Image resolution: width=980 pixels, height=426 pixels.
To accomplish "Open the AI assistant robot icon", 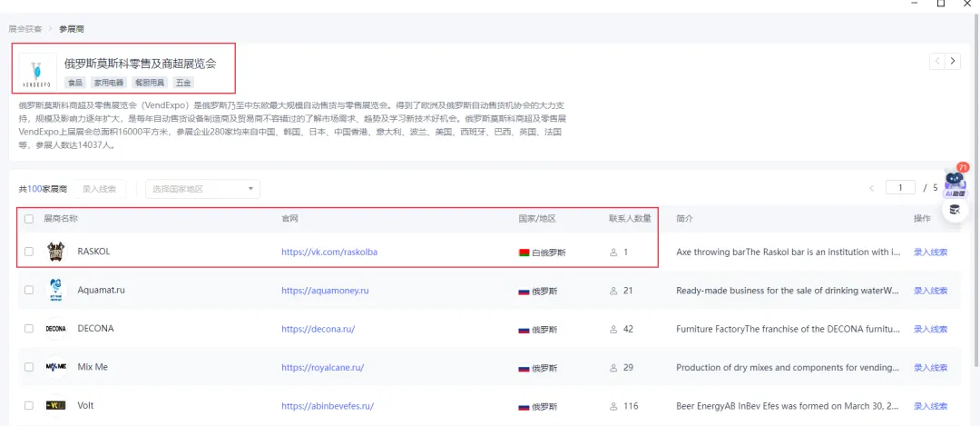I will pos(955,182).
